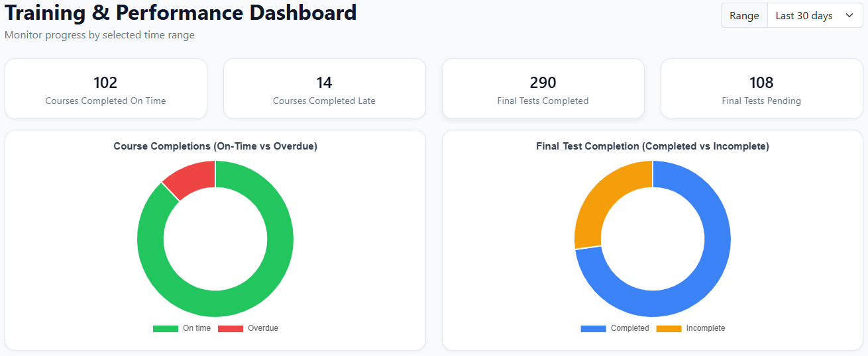Click the blue Completed donut segment
Screen dimensions: 868x356
click(x=702, y=278)
